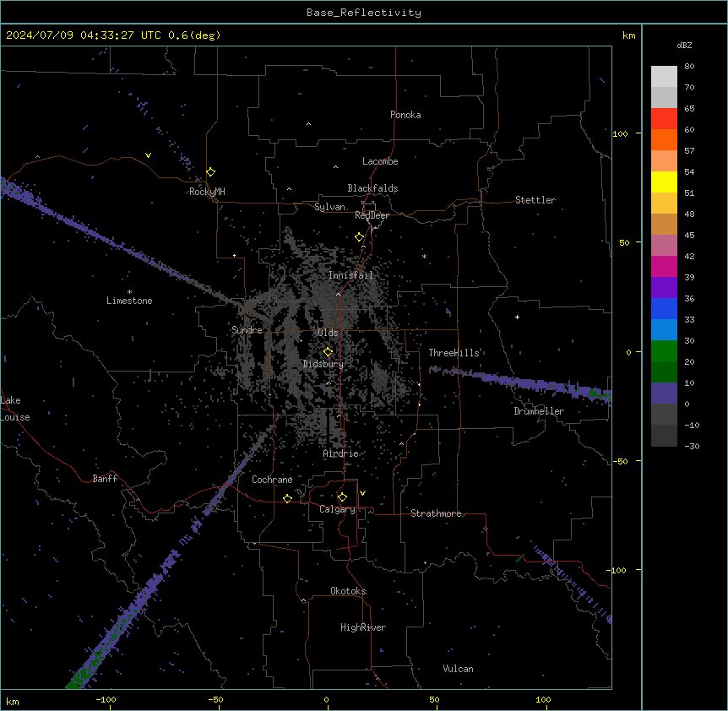Click the HighRiver label
728x711 pixels.
tap(363, 627)
